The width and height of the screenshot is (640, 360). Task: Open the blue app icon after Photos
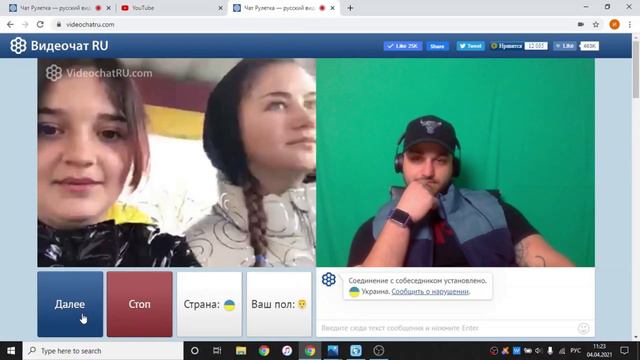(x=356, y=351)
